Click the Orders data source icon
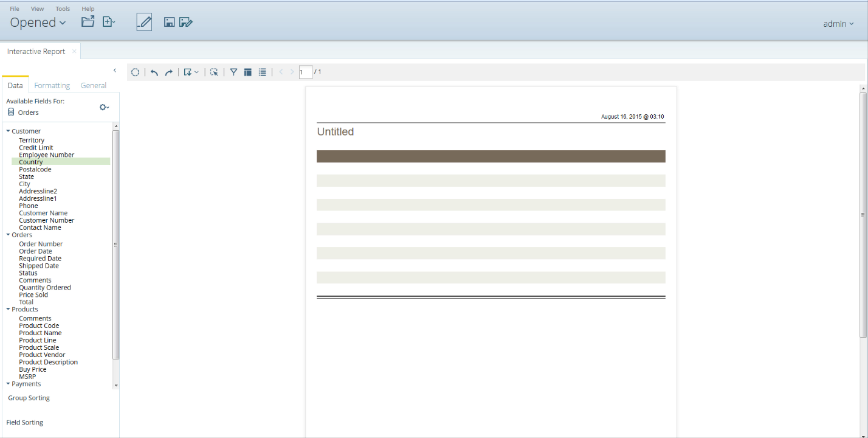Viewport: 868px width, 438px height. (x=11, y=112)
